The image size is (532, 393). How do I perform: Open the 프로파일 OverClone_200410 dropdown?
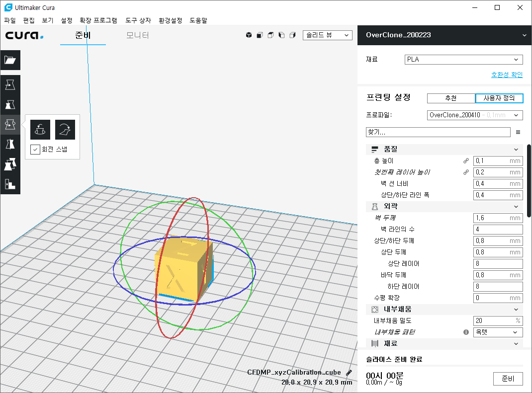pyautogui.click(x=475, y=115)
